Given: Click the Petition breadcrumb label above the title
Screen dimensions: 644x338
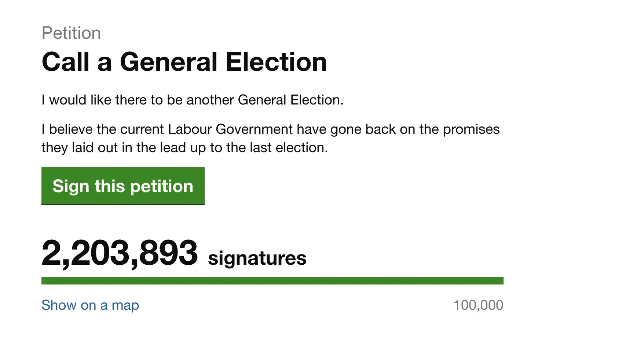Looking at the screenshot, I should pyautogui.click(x=72, y=33).
